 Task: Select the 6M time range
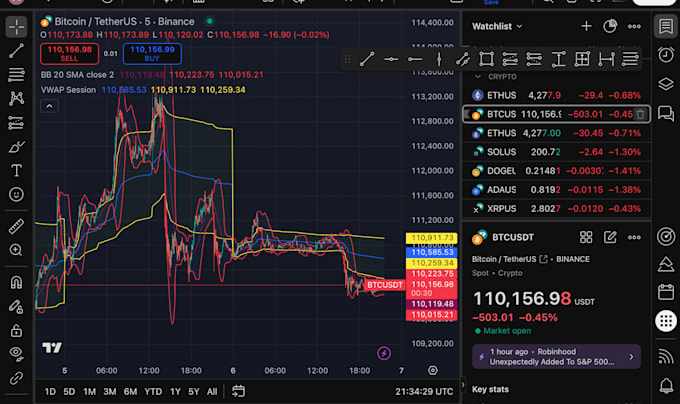coord(130,391)
